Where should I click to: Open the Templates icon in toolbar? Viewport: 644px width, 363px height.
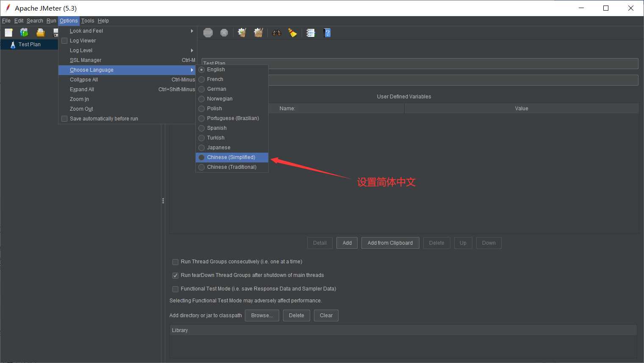(24, 33)
